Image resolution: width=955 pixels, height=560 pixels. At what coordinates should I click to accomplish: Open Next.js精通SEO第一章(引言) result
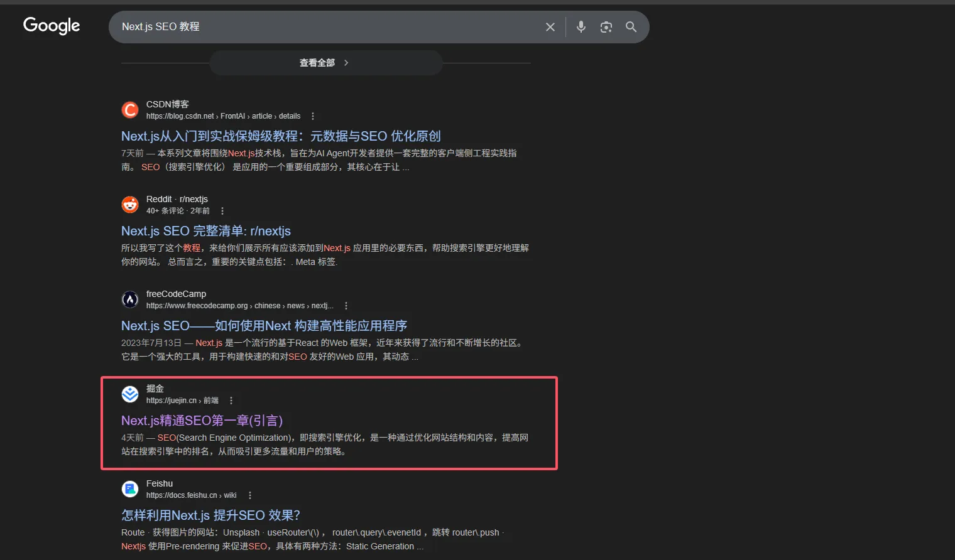point(202,421)
